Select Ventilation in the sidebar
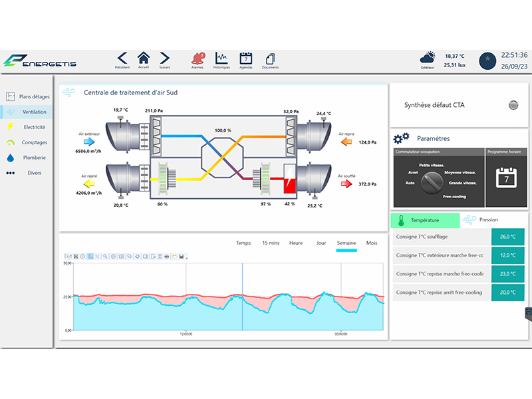532x399 pixels. tap(27, 112)
